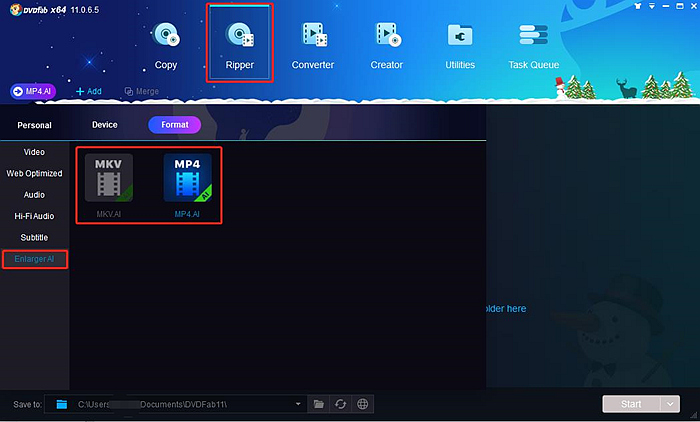Click the Merge button
This screenshot has width=700, height=422.
pyautogui.click(x=142, y=91)
